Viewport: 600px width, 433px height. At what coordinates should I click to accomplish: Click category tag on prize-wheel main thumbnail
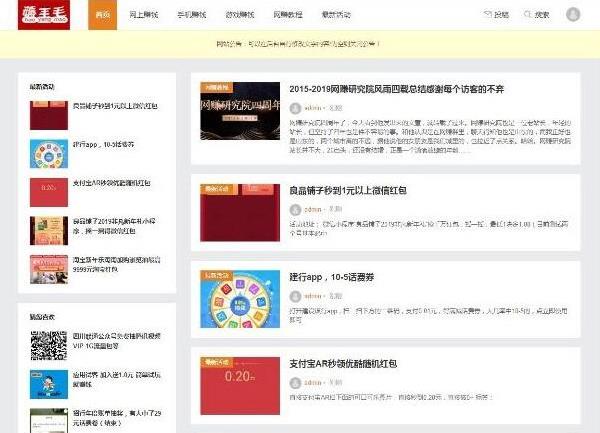point(216,275)
